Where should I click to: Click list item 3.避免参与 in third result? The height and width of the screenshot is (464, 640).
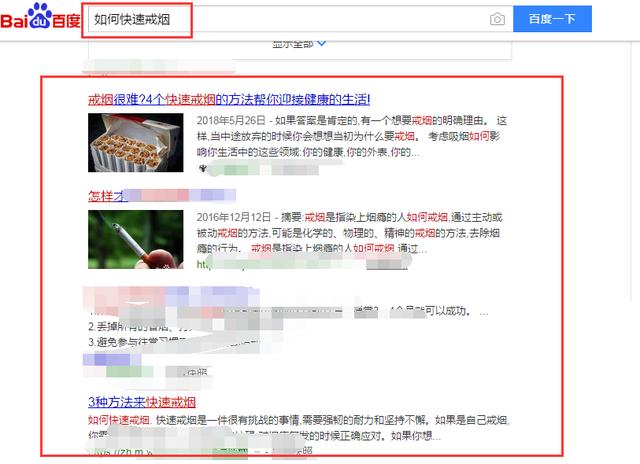139,342
